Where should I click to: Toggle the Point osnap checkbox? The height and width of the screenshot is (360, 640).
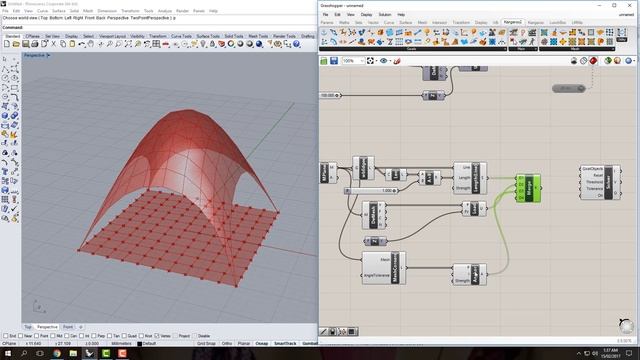[x=37, y=336]
